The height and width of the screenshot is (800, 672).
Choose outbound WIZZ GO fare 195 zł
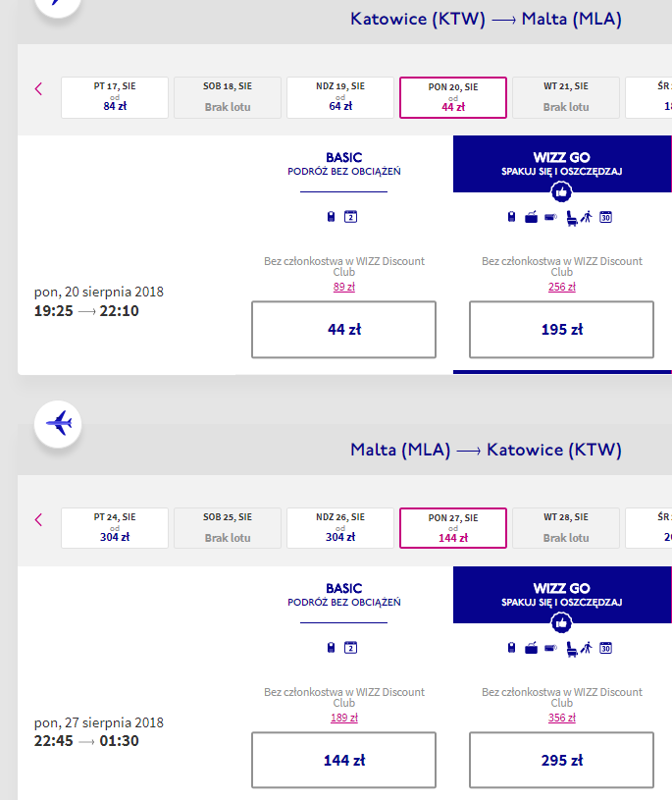(561, 330)
